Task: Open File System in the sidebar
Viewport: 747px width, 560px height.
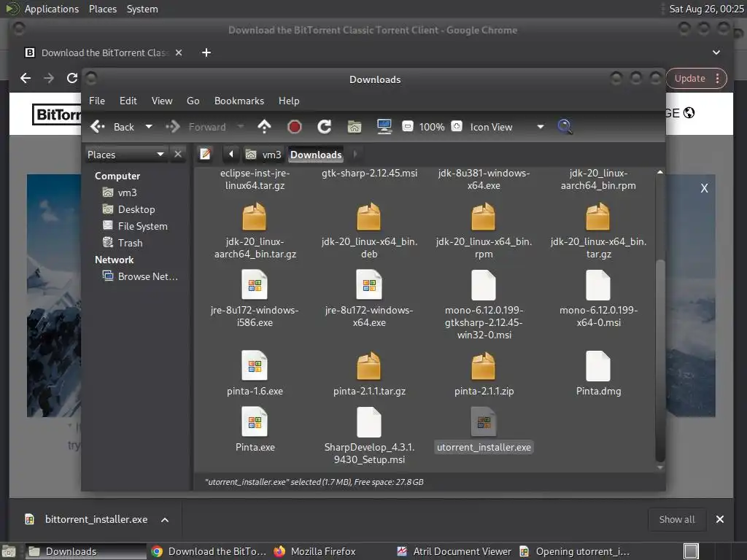Action: tap(135, 226)
